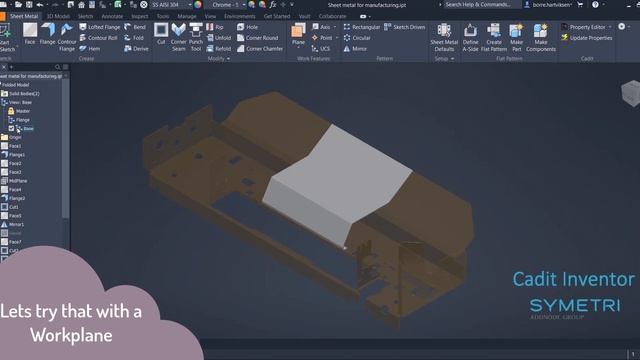Select the Punch Tool
Screen dimensions: 640x360
point(196,37)
